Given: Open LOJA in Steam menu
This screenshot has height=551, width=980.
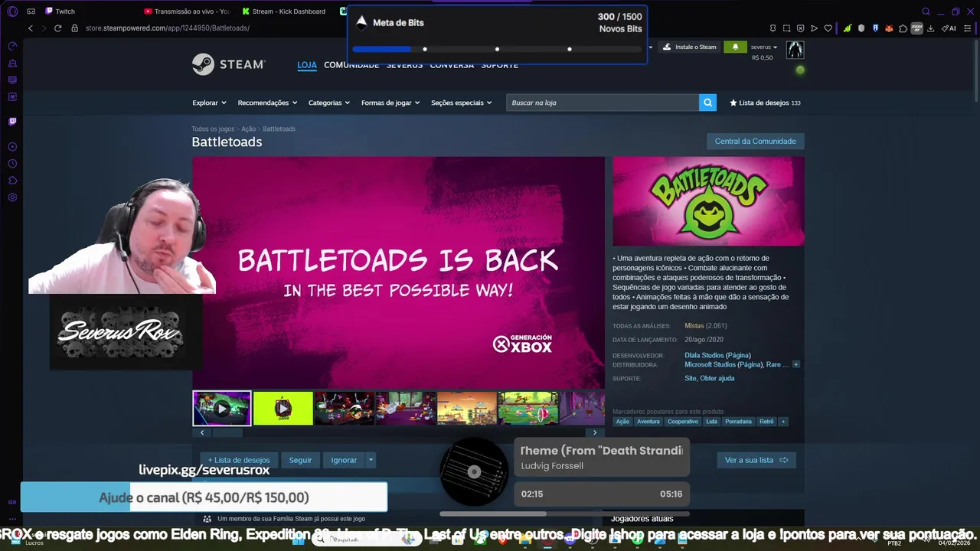Looking at the screenshot, I should pyautogui.click(x=307, y=65).
